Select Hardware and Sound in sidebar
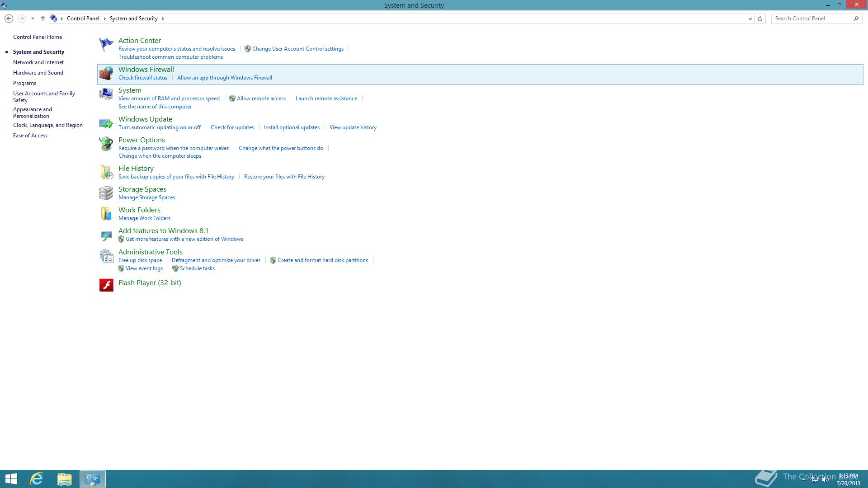 coord(38,73)
